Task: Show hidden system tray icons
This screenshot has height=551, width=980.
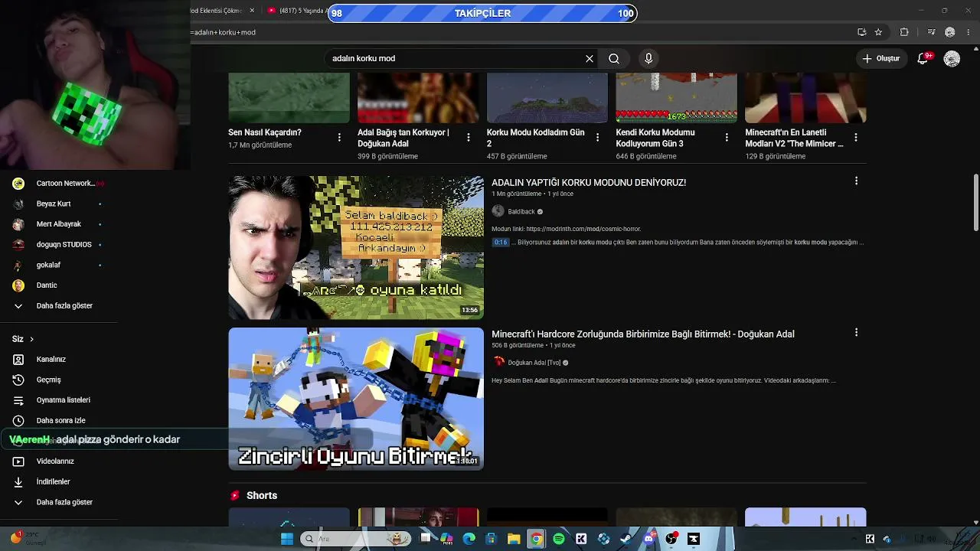Action: (854, 539)
